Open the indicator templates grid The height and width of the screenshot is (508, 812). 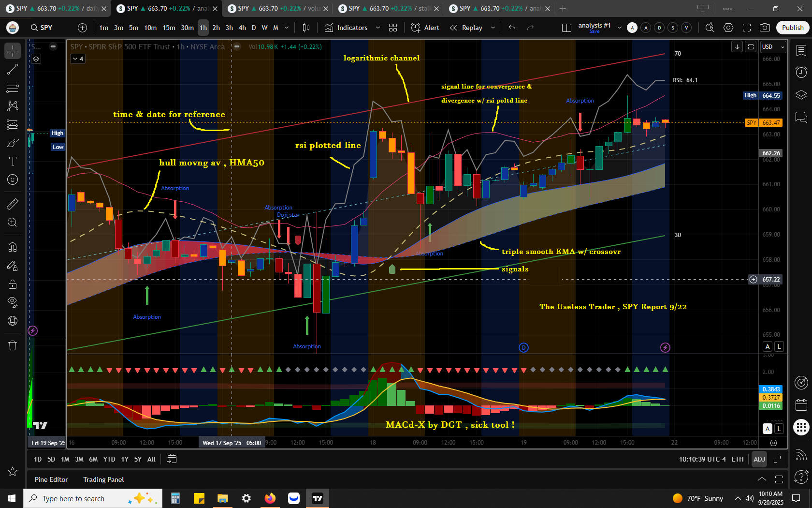[x=393, y=28]
